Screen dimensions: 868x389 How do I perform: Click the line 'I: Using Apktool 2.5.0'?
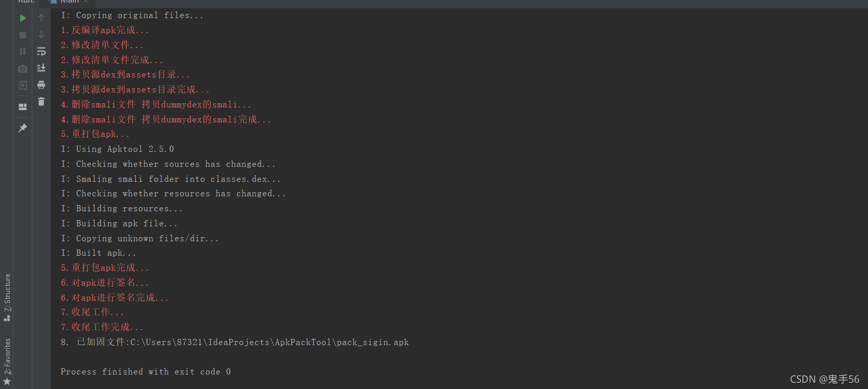[117, 149]
